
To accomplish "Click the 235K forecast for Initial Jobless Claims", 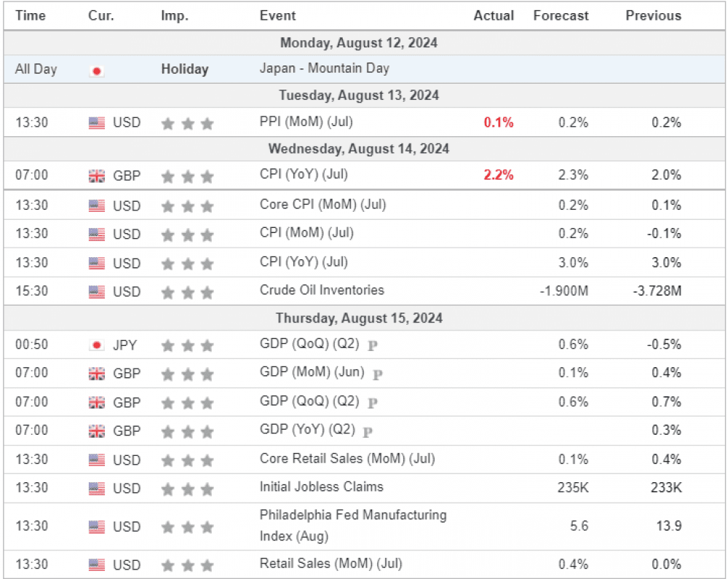I will point(573,487).
